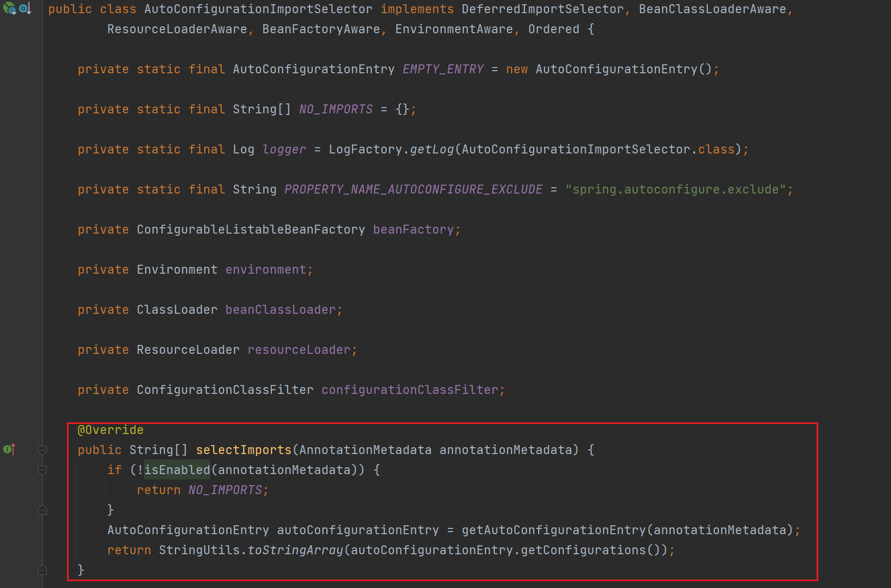
Task: Click fold end marker at method closing brace
Action: 43,570
